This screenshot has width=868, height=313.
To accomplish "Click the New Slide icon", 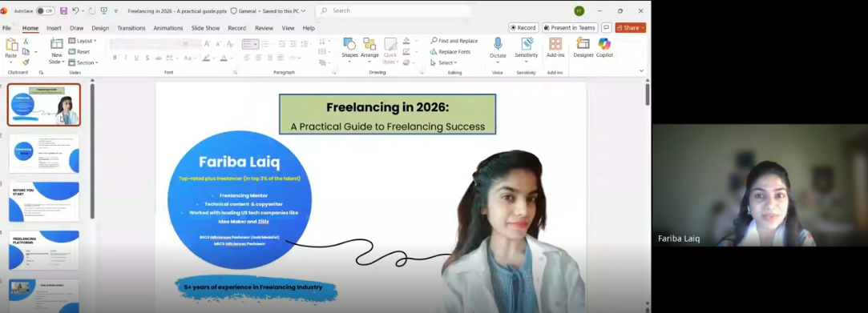I will (56, 44).
